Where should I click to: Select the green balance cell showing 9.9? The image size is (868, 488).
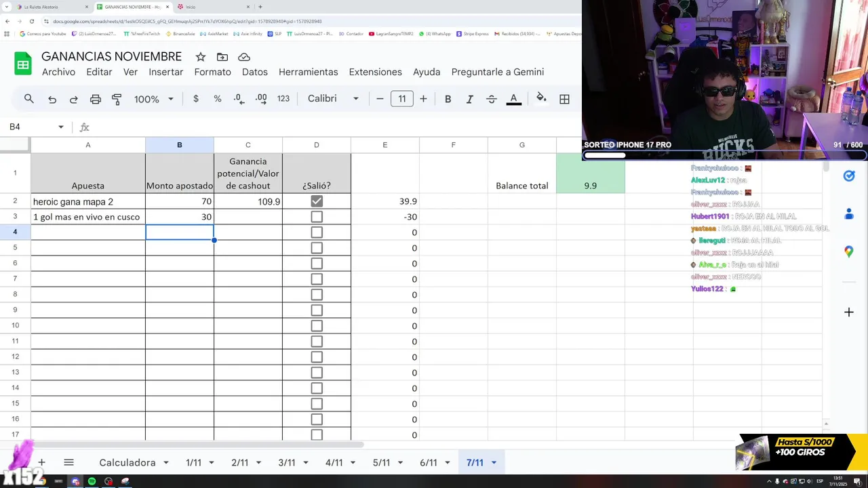click(590, 174)
